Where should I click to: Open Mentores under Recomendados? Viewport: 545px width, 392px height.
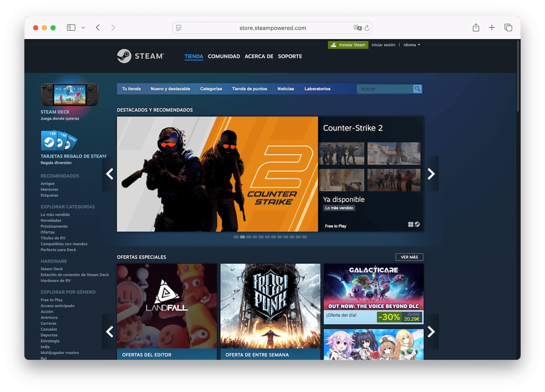tap(49, 190)
